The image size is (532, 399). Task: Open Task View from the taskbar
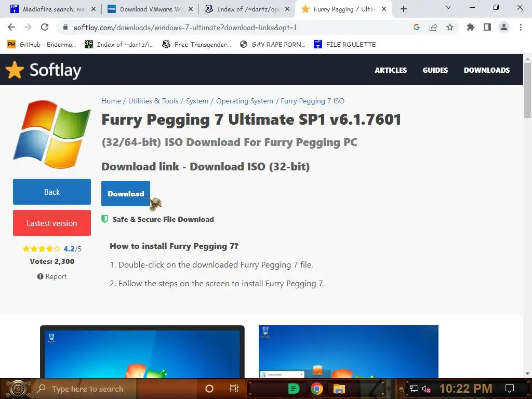(x=234, y=389)
